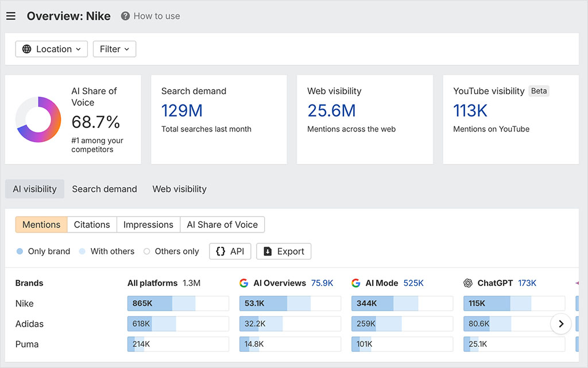588x368 pixels.
Task: Click the ChatGPT logo in the column header
Action: pos(469,283)
